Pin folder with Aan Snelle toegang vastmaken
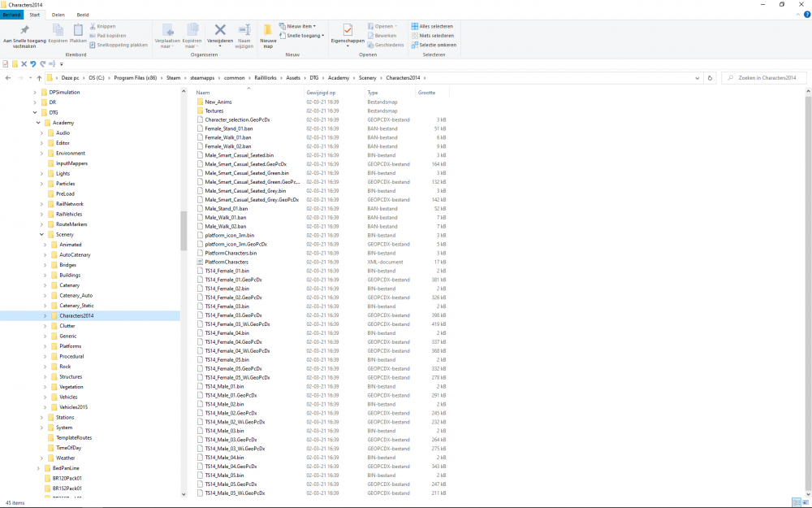Image resolution: width=812 pixels, height=508 pixels. 24,30
